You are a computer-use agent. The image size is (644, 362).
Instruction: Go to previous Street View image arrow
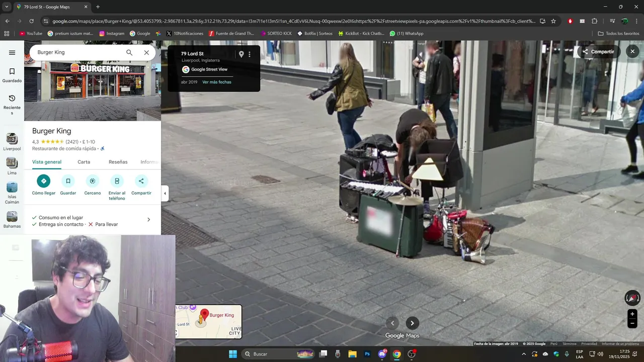coord(392,323)
